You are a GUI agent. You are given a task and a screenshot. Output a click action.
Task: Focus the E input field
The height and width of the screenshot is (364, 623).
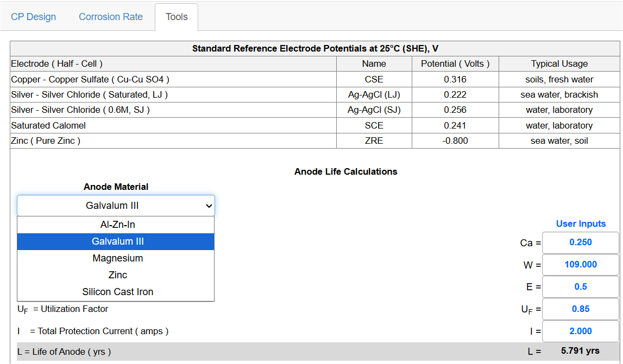[580, 287]
